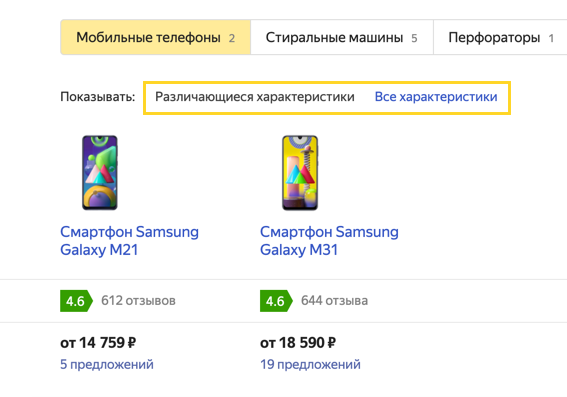Show Различающиеся характеристики only
567x397 pixels.
(255, 97)
